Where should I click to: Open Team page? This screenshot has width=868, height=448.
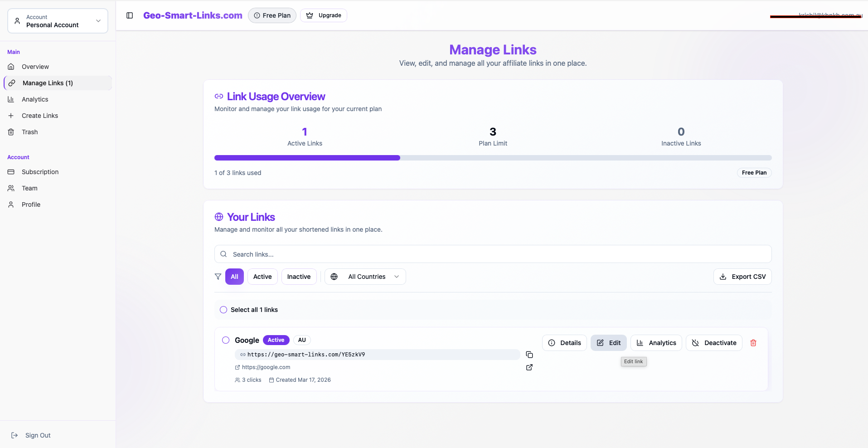(x=58, y=188)
